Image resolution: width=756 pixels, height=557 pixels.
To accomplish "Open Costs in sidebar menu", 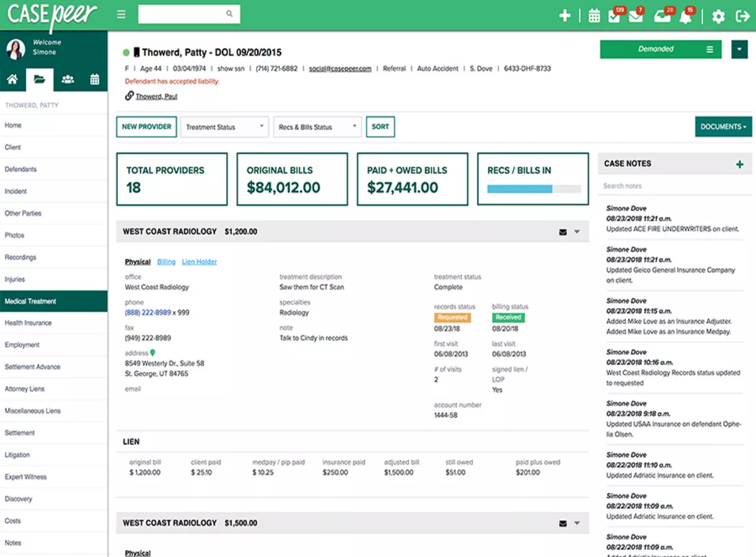I will pyautogui.click(x=54, y=521).
